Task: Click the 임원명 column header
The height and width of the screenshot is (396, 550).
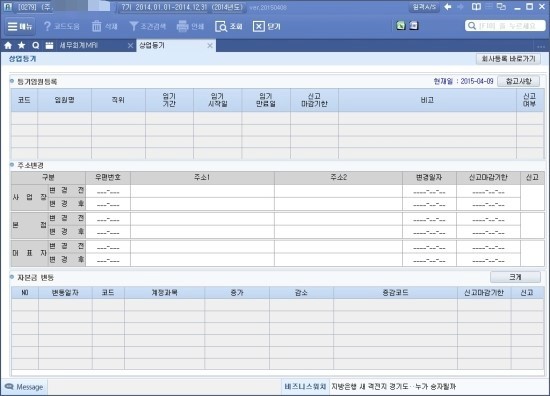Action: (x=65, y=100)
